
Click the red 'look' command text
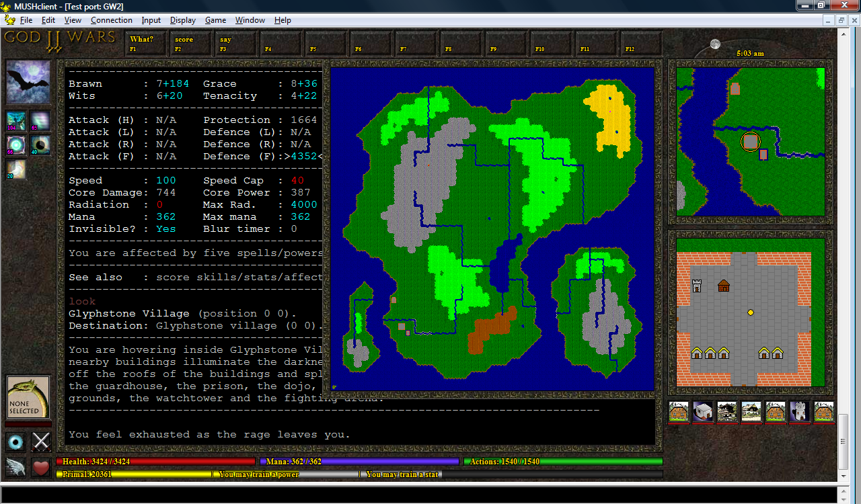tap(82, 301)
